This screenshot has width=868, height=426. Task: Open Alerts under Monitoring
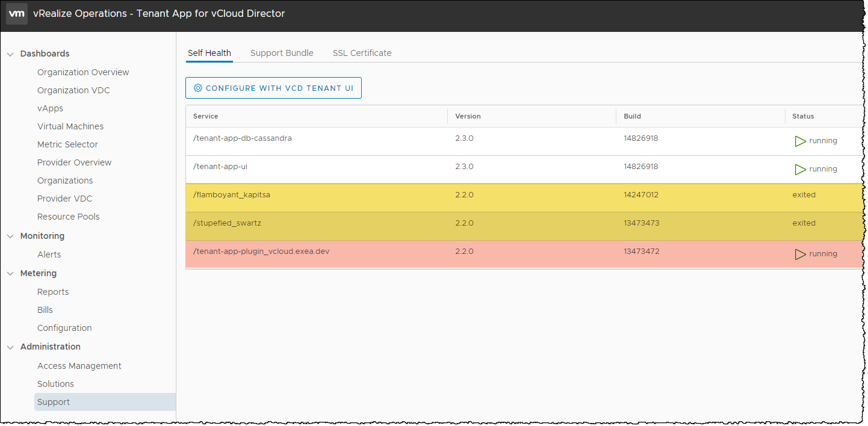click(x=49, y=255)
